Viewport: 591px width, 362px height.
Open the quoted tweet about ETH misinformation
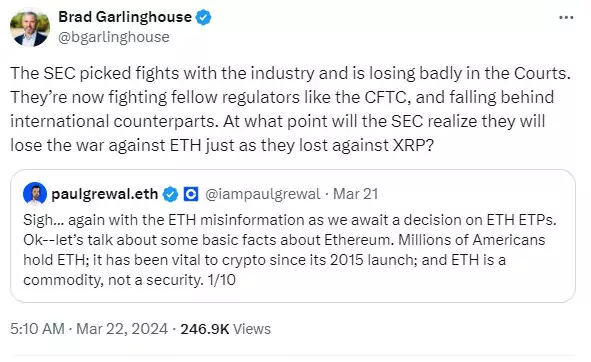pyautogui.click(x=292, y=236)
